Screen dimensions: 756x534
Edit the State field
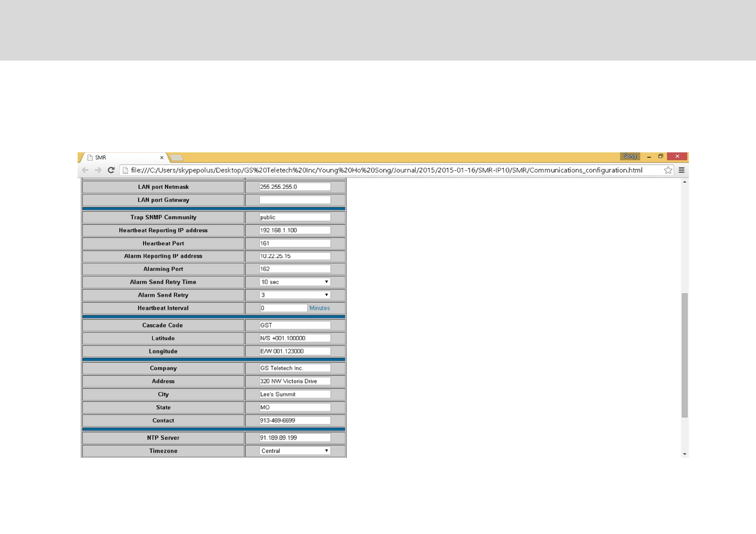[295, 407]
